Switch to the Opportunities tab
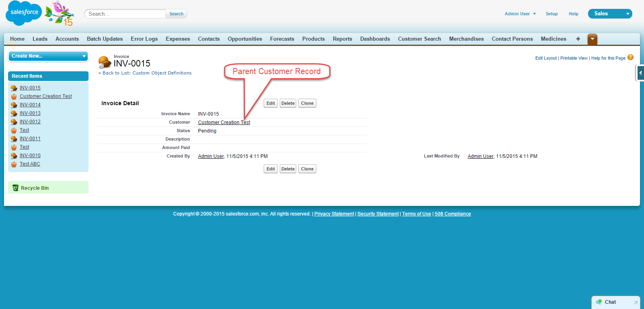 click(245, 39)
